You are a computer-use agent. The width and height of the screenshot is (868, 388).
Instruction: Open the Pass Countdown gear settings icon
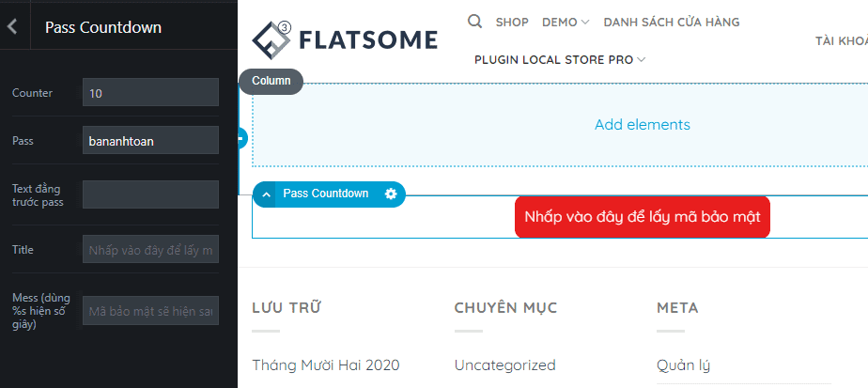pyautogui.click(x=391, y=194)
